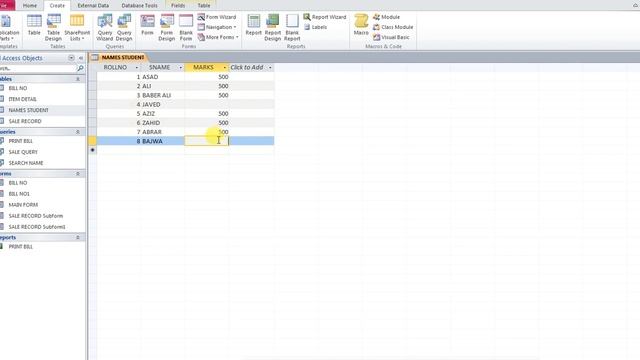Open Report Design
Image resolution: width=640 pixels, height=360 pixels.
[x=273, y=27]
